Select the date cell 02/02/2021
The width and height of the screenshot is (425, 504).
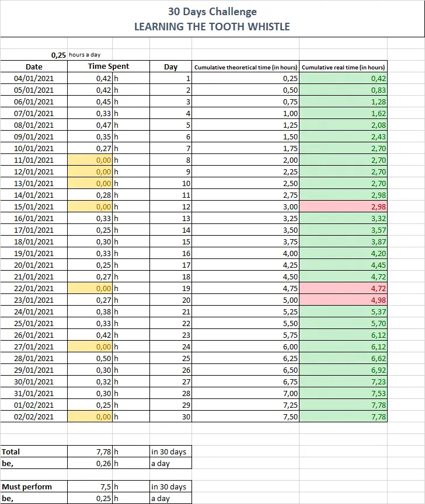coord(34,416)
